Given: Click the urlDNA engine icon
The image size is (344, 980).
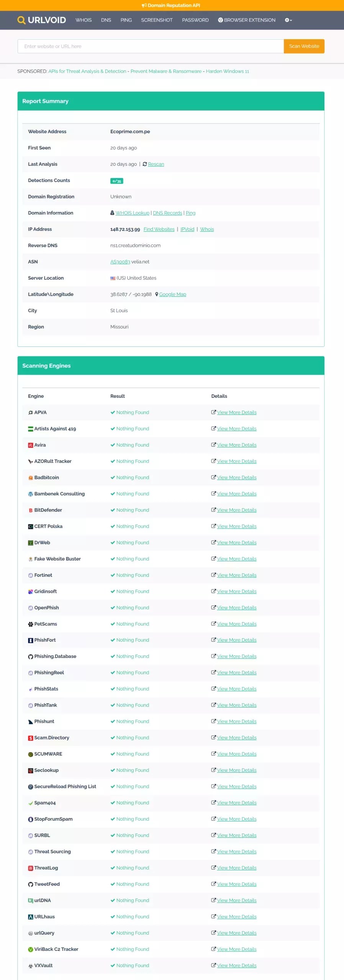Looking at the screenshot, I should (x=31, y=901).
